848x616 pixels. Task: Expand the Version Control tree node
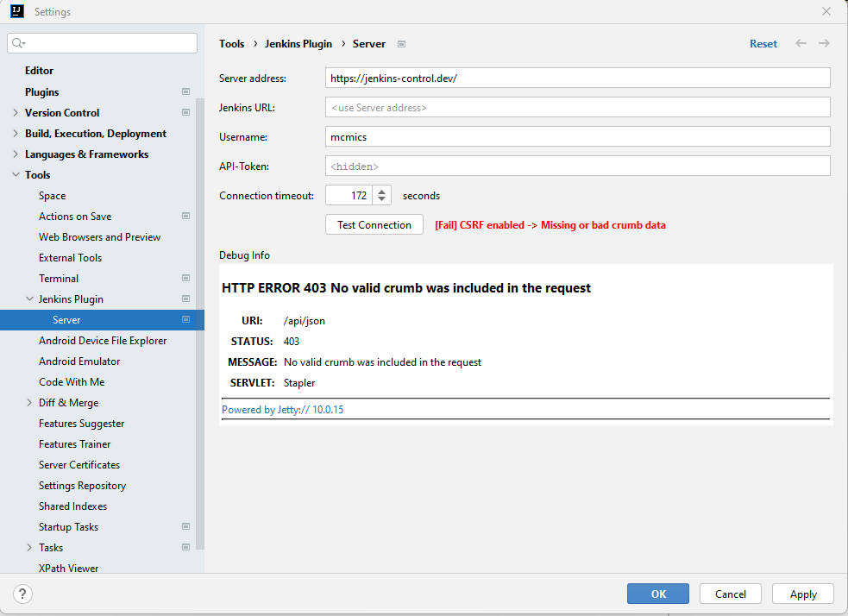16,112
